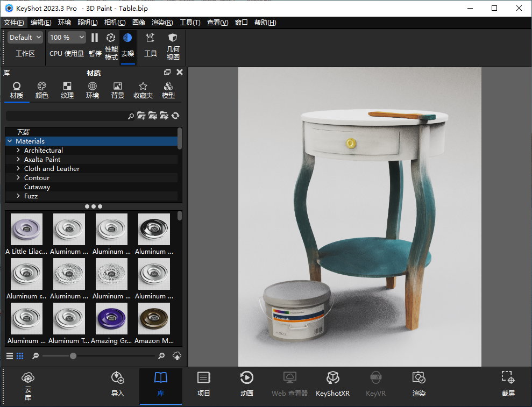Open the 编辑(E) menu
The width and height of the screenshot is (532, 407).
pos(41,23)
